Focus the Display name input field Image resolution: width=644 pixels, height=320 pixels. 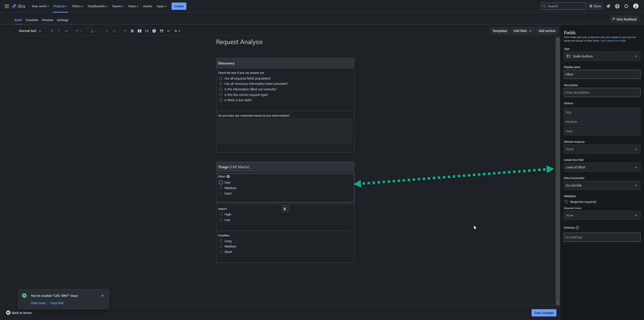[601, 74]
